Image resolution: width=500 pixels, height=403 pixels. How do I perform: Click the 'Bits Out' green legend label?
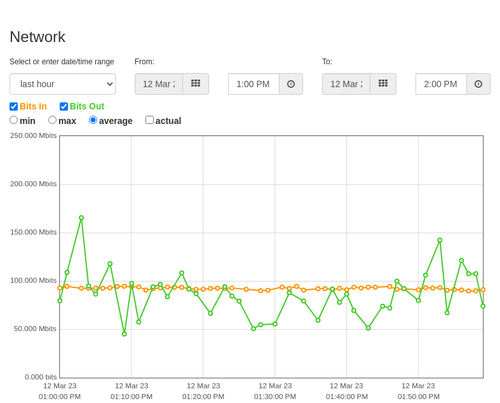coord(87,106)
